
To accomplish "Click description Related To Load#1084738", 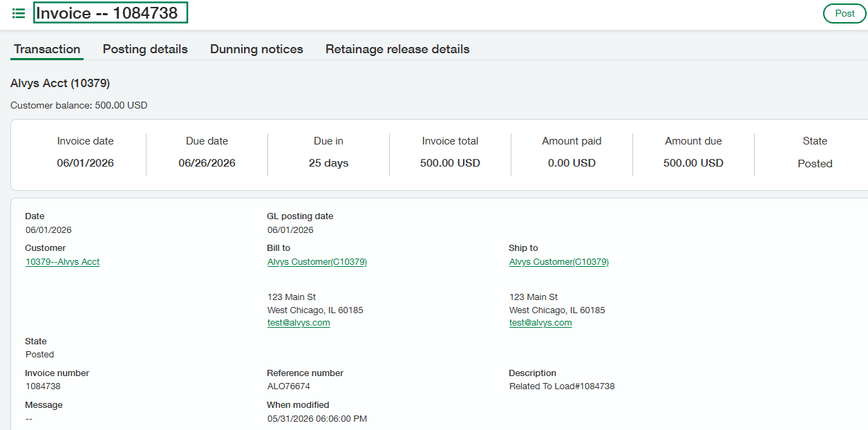I will coord(562,386).
